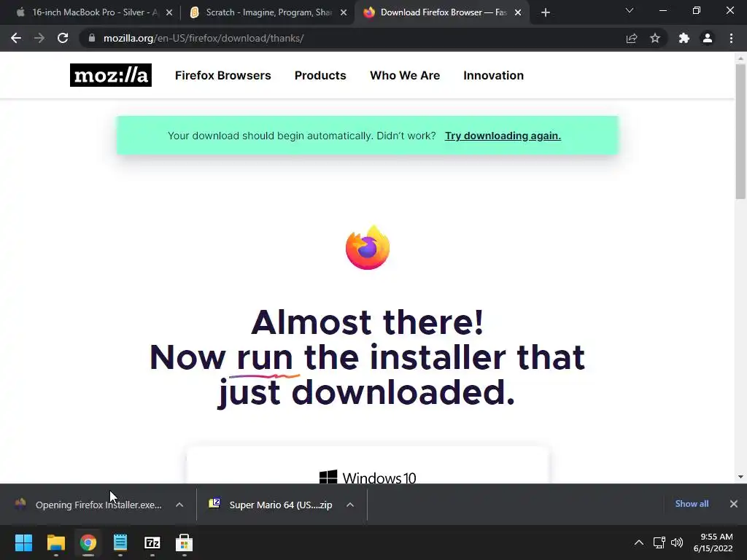Click the page's vertical scrollbar thumb

tap(740, 131)
